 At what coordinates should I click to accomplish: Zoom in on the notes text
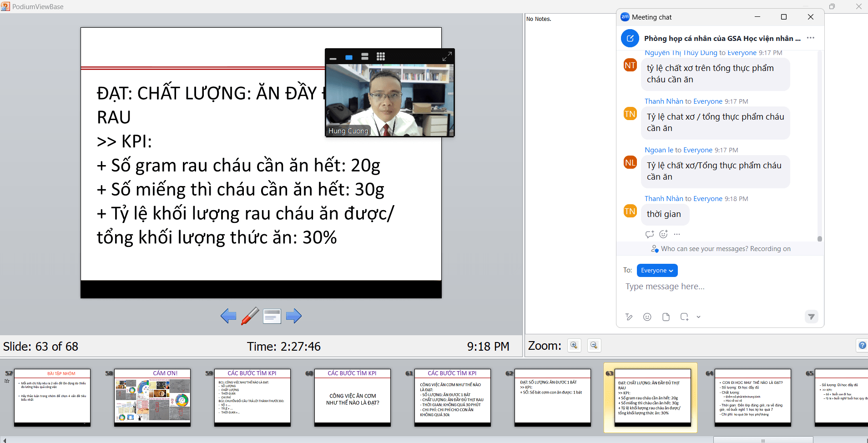click(574, 346)
